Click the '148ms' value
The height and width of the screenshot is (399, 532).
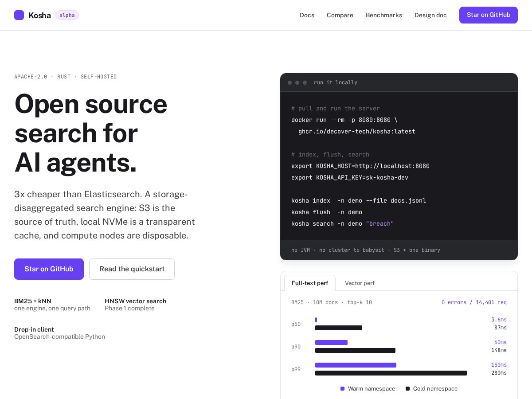point(499,350)
